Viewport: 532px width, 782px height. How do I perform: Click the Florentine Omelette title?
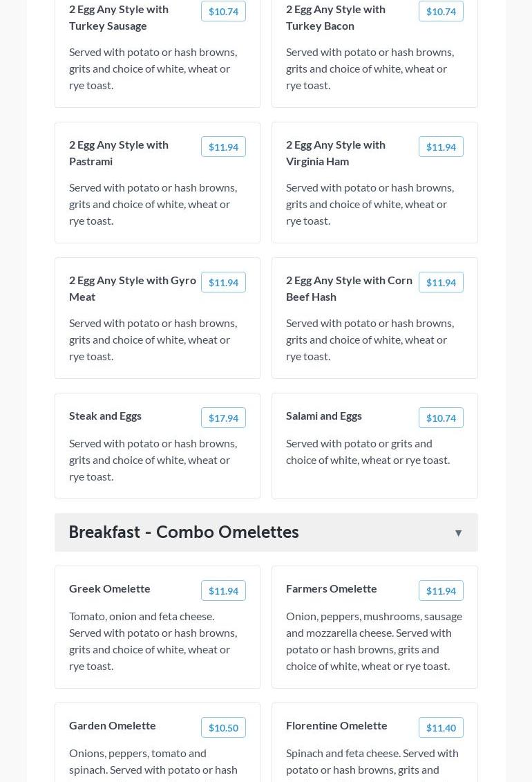click(x=336, y=725)
